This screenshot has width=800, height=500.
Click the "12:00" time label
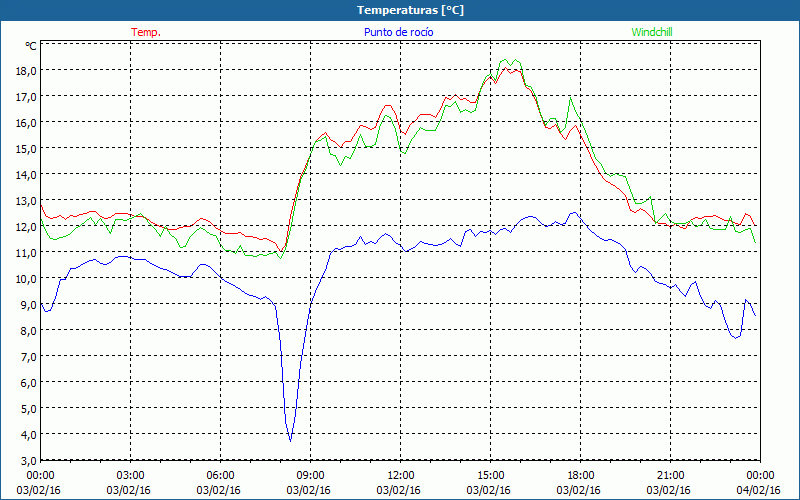(401, 476)
